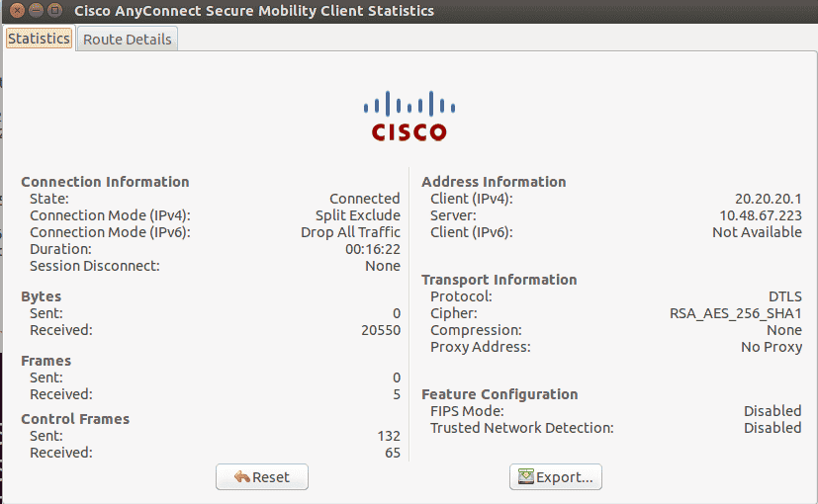Click the 'Frames' heading
The height and width of the screenshot is (504, 818).
click(x=45, y=361)
